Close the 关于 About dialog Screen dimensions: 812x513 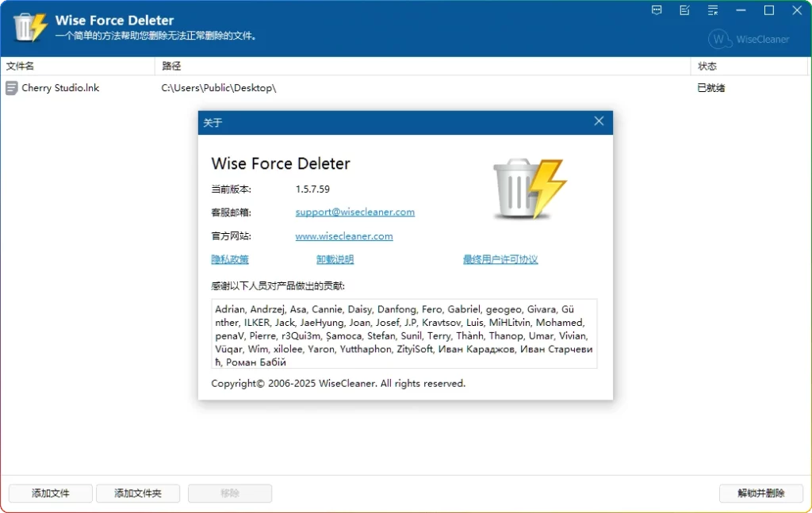click(599, 122)
